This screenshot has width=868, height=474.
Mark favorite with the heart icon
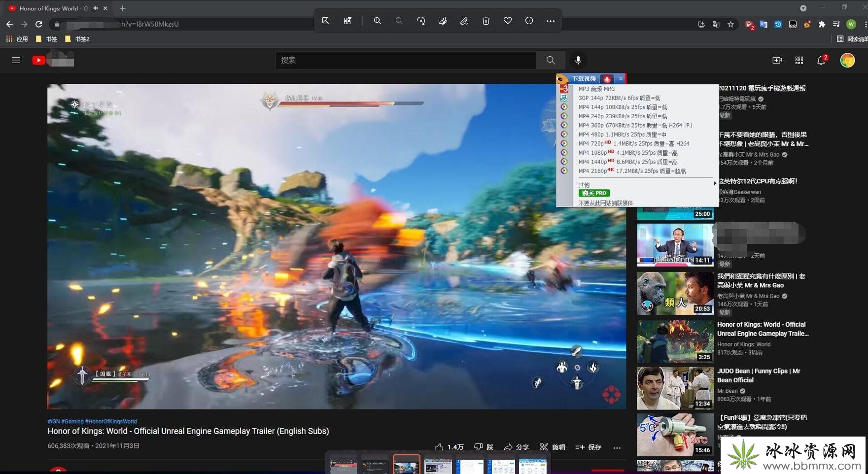[x=507, y=21]
